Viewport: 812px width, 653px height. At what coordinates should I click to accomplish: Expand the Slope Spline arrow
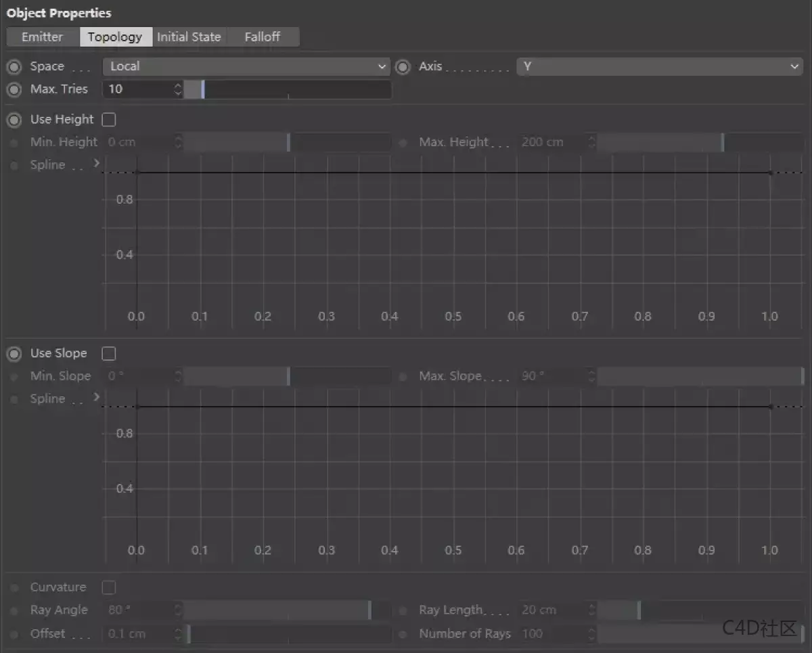click(96, 397)
